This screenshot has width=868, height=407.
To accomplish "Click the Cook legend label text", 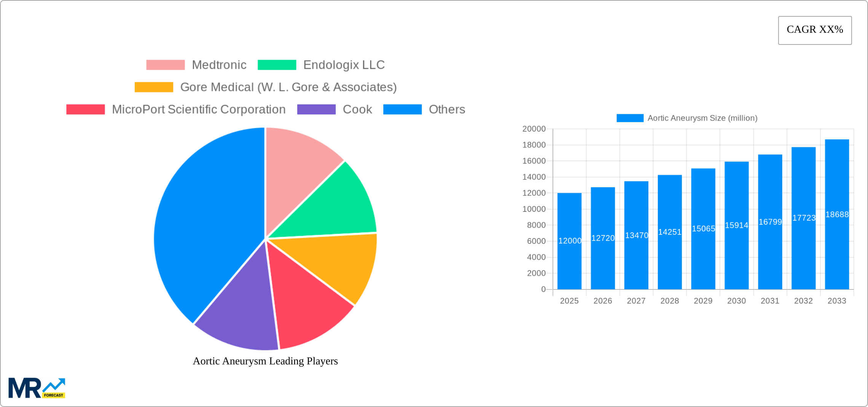I will [357, 110].
